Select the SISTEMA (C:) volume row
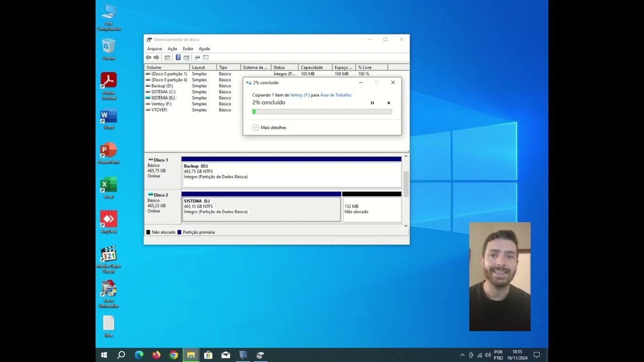The height and width of the screenshot is (362, 644). click(x=163, y=92)
